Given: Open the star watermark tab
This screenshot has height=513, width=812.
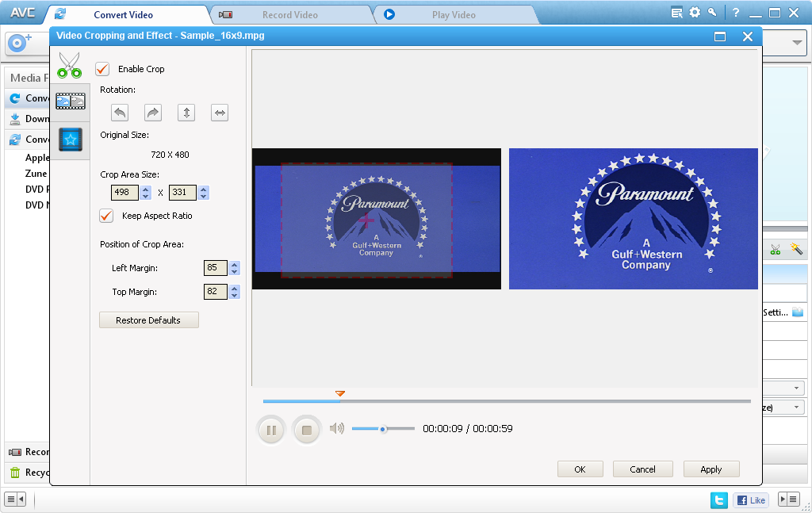Looking at the screenshot, I should pyautogui.click(x=71, y=140).
